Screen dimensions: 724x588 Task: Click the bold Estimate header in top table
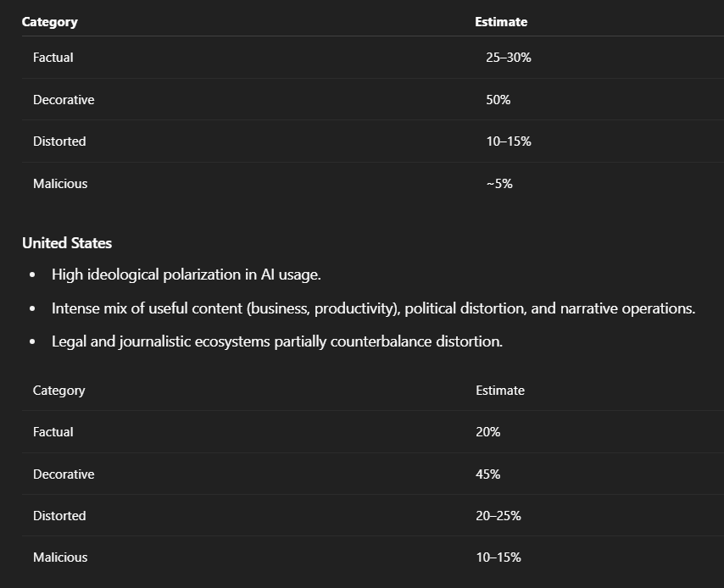click(501, 22)
